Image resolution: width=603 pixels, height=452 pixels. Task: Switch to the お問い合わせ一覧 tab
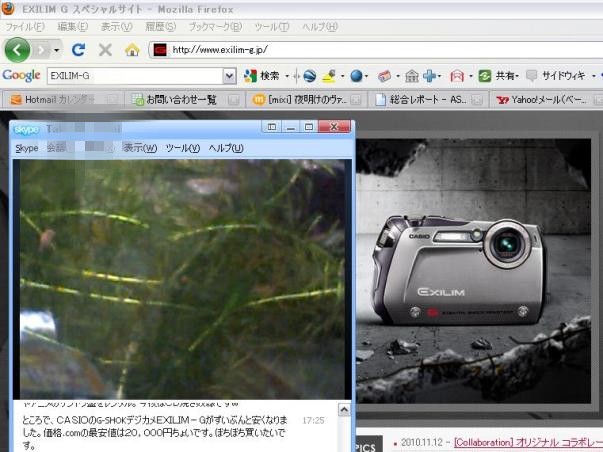(185, 100)
